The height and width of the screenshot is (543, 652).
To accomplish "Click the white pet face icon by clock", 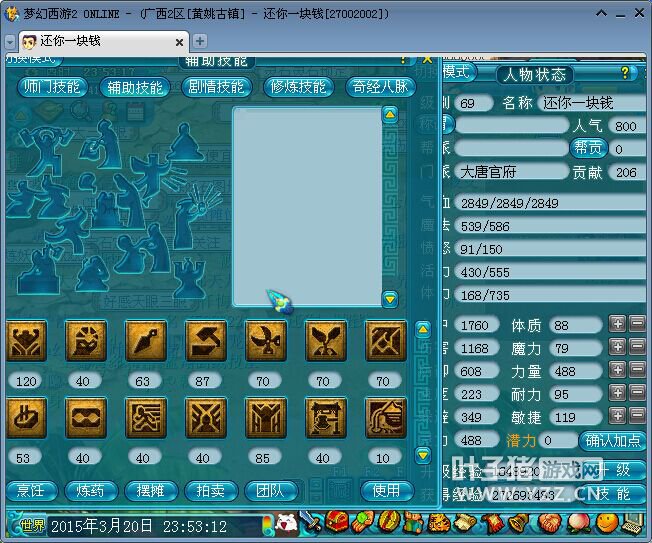I will pos(287,523).
